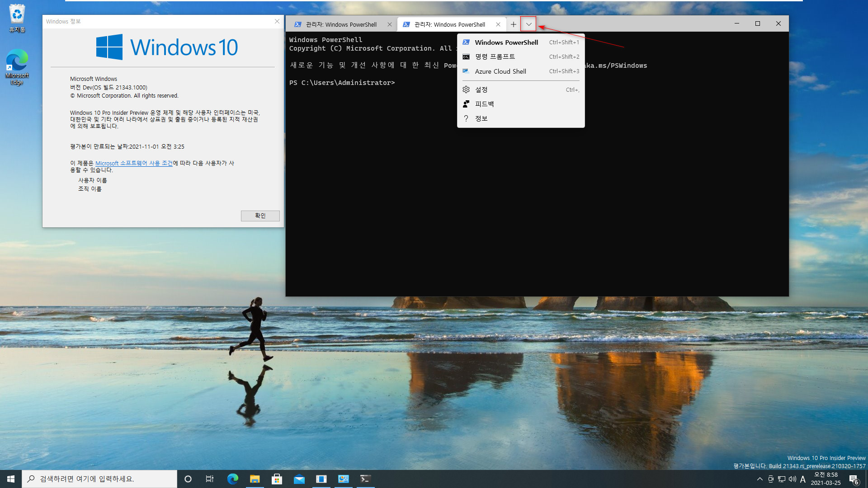Click the question mark icon beside 정보

[x=466, y=119]
